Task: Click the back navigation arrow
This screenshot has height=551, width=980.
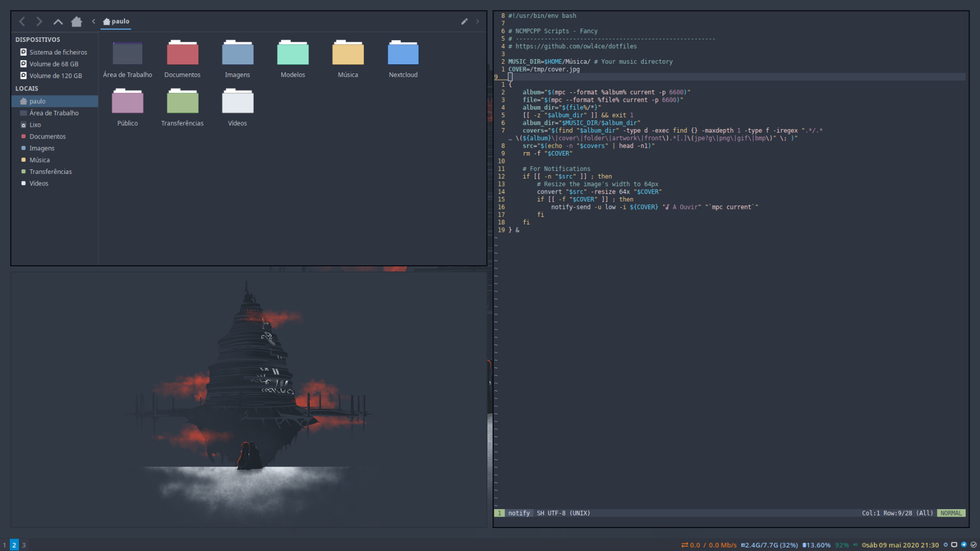Action: coord(22,21)
